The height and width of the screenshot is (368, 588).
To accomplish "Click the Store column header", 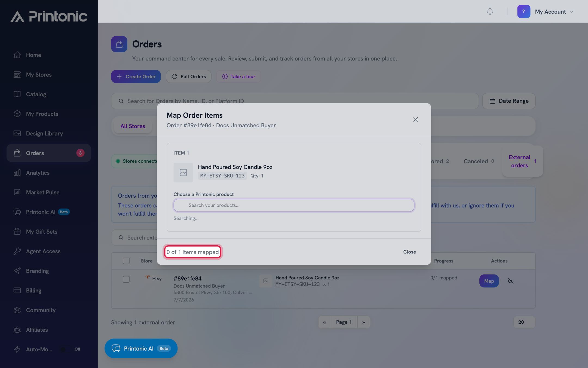I will click(147, 261).
